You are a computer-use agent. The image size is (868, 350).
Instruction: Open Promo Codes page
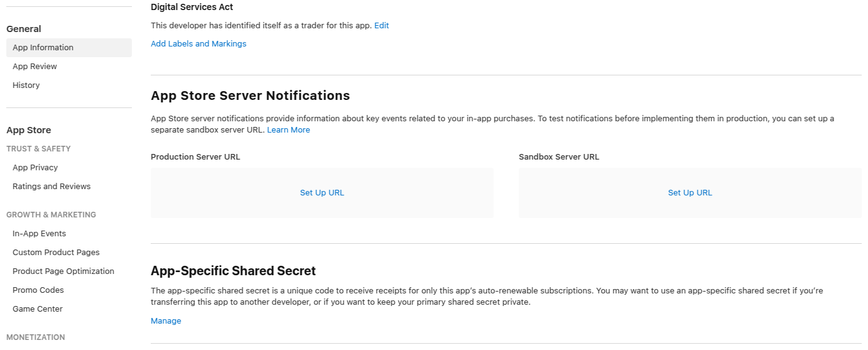point(38,290)
